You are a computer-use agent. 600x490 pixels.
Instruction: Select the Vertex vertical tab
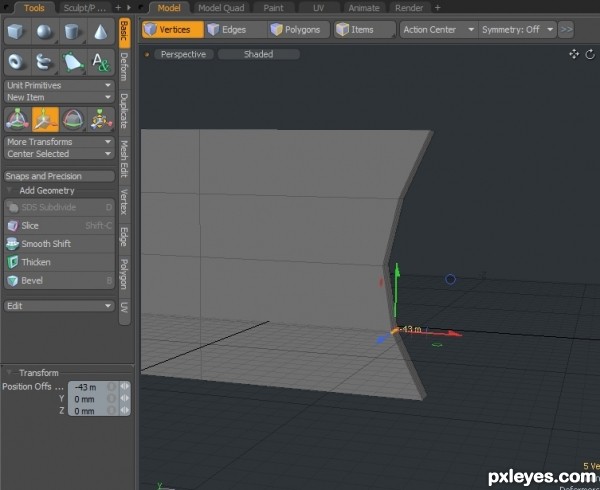coord(124,202)
